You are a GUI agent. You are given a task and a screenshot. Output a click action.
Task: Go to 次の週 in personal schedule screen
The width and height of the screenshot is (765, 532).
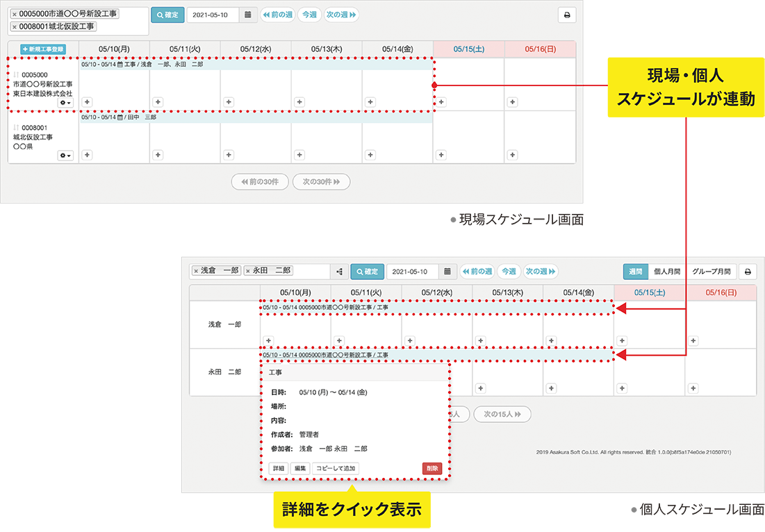(x=541, y=272)
